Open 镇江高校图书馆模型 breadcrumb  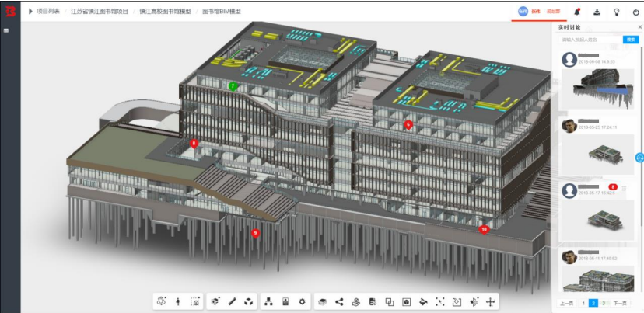165,12
